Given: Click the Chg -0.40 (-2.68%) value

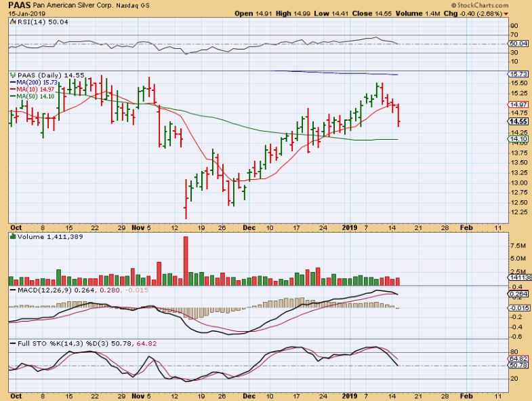Looking at the screenshot, I should (x=472, y=14).
